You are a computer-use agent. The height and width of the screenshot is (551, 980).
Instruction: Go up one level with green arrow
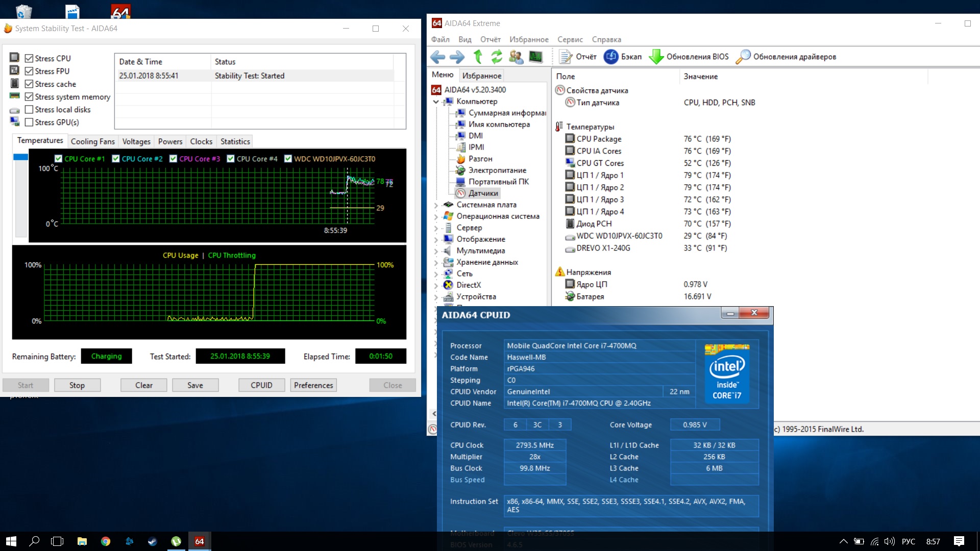(478, 57)
